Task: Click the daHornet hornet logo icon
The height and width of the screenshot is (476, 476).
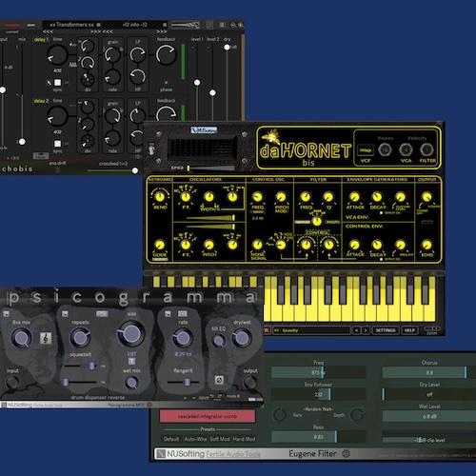Action: (x=270, y=137)
